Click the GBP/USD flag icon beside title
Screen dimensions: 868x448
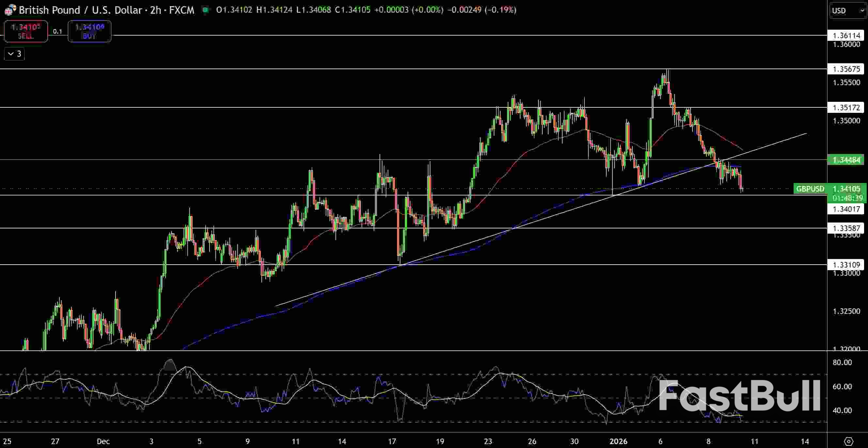pyautogui.click(x=10, y=10)
